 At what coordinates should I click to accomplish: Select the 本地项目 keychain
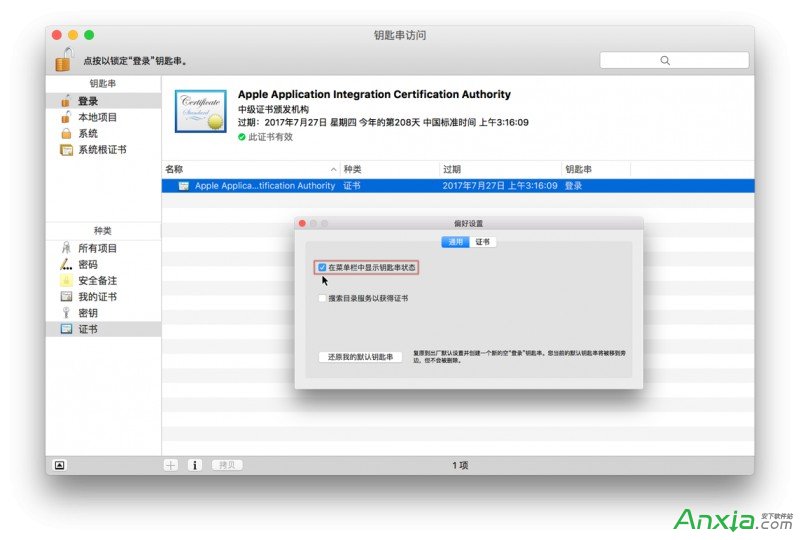97,117
